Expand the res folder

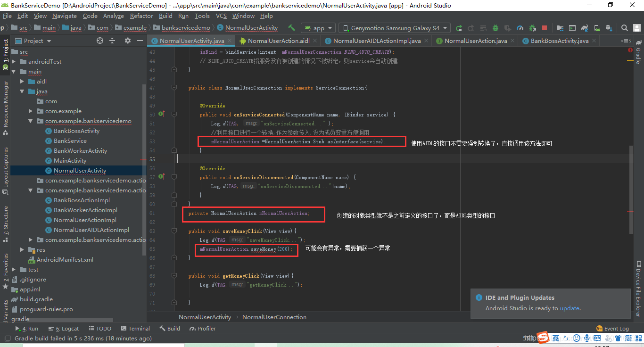point(22,250)
